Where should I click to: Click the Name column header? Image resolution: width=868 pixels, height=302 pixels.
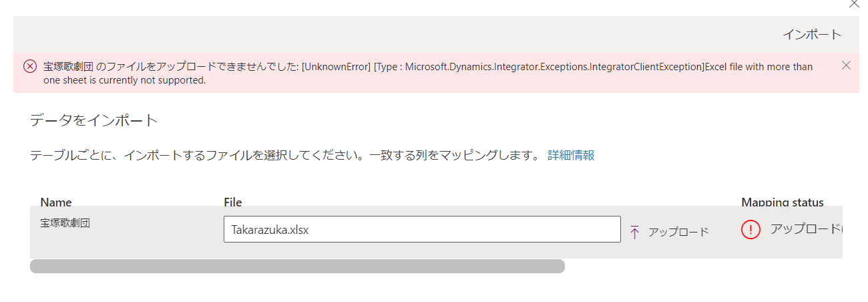pos(56,202)
